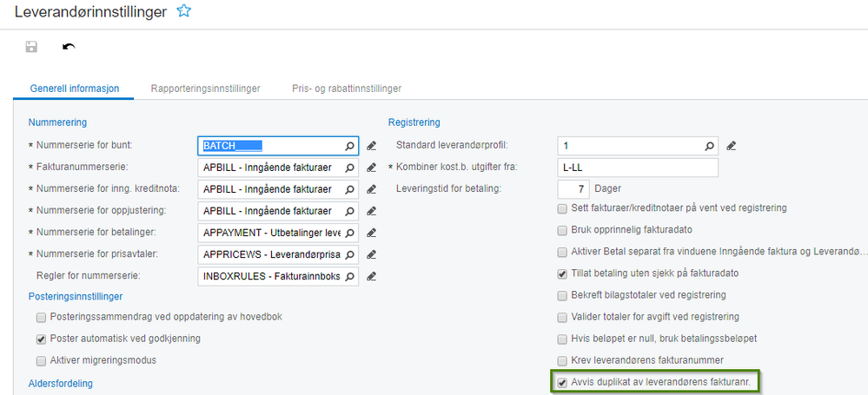Click pencil icon for Regler for nummerserie

coord(371,277)
